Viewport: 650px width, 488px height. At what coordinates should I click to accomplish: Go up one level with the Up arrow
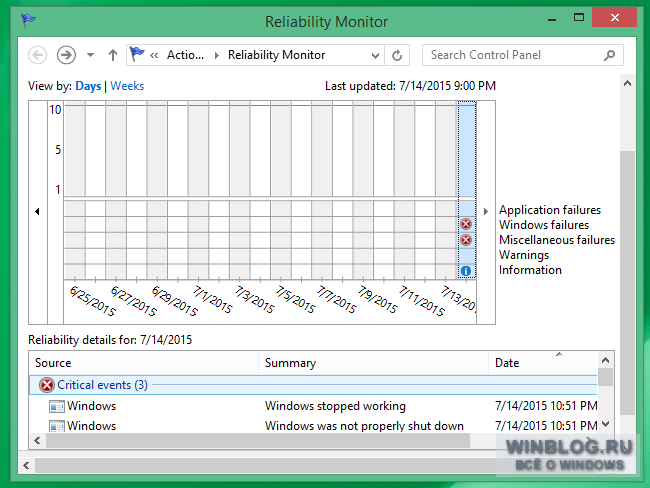[x=113, y=55]
